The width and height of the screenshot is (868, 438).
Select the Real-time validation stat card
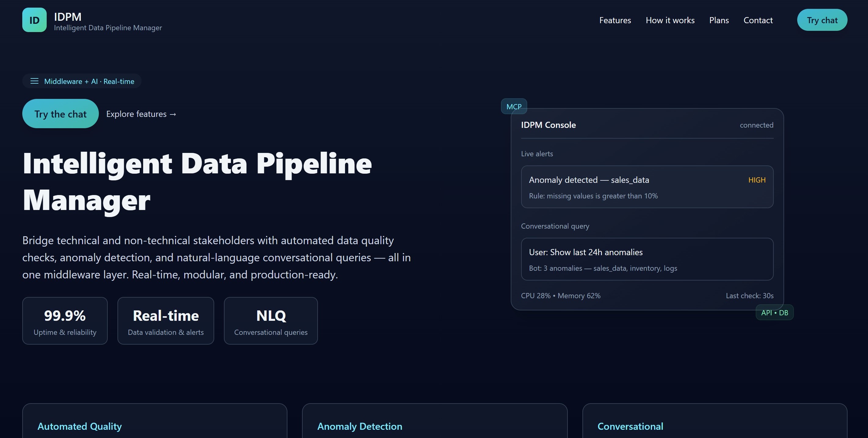point(165,321)
